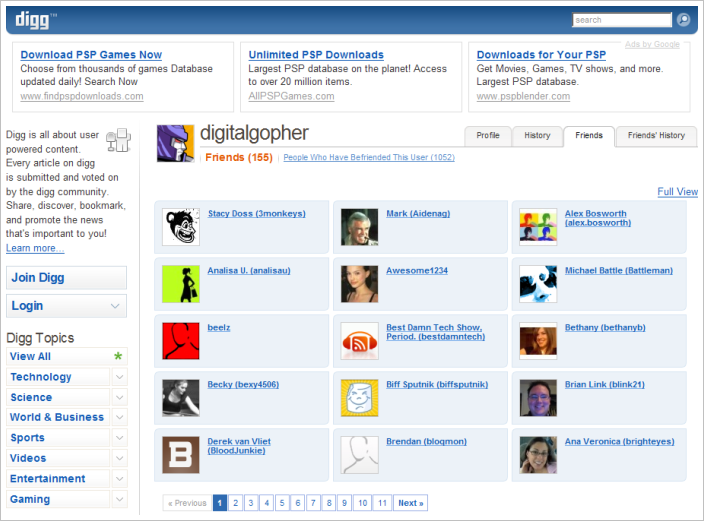Expand the Science topic dropdown arrow
This screenshot has height=521, width=704.
pos(119,397)
